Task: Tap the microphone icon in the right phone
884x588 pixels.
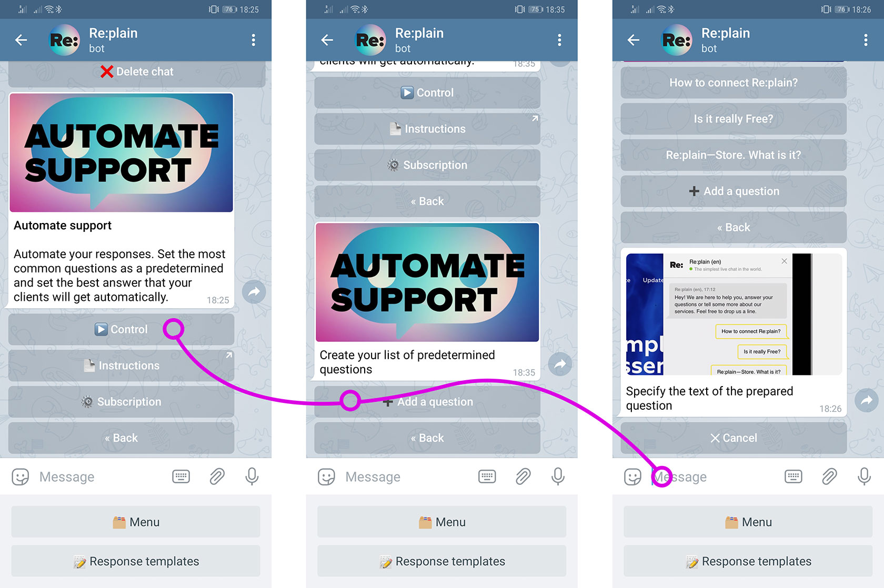Action: pyautogui.click(x=865, y=477)
